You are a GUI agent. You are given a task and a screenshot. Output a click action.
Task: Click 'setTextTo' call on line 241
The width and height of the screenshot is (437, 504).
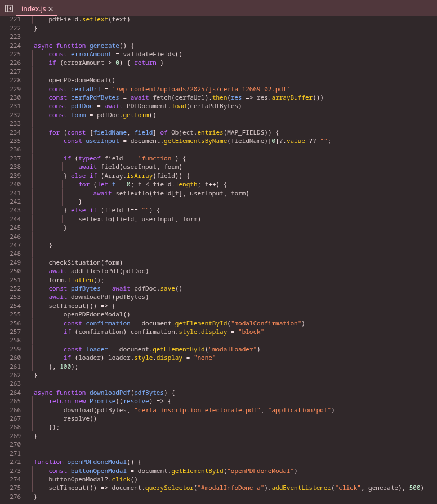pyautogui.click(x=132, y=193)
